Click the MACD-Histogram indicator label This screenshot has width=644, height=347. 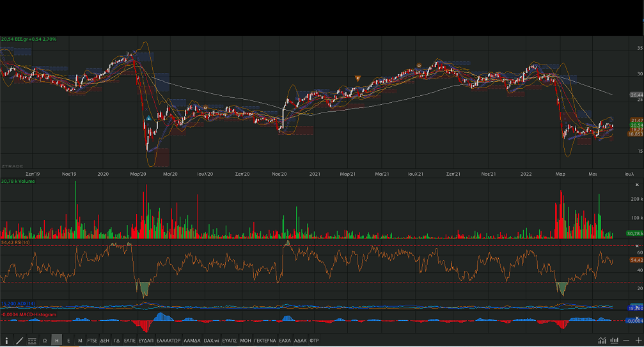29,314
